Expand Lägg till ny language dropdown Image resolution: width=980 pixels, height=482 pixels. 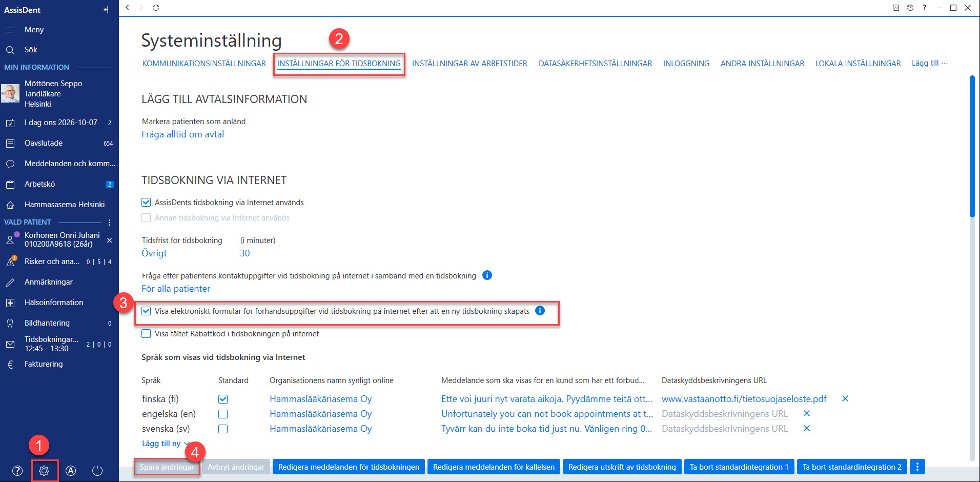coord(166,444)
